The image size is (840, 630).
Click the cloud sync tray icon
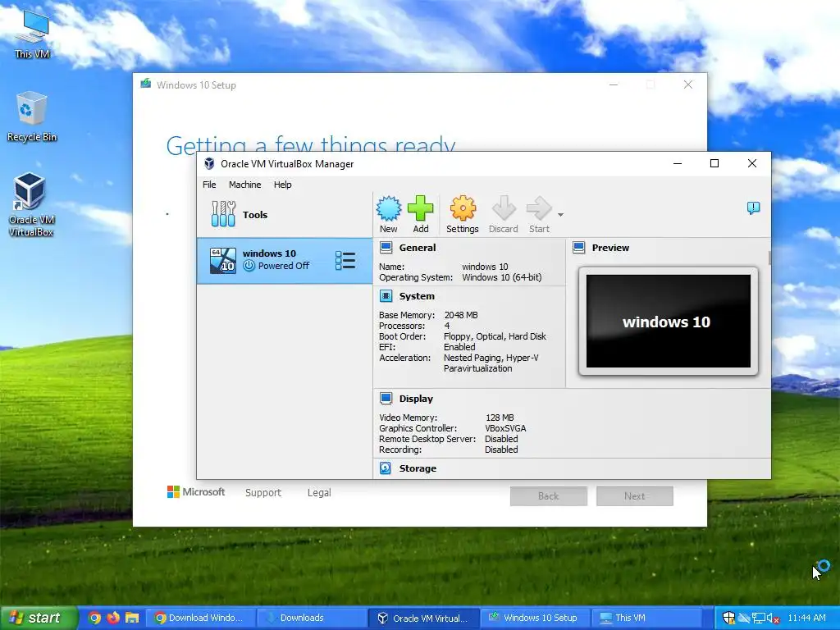pyautogui.click(x=743, y=618)
